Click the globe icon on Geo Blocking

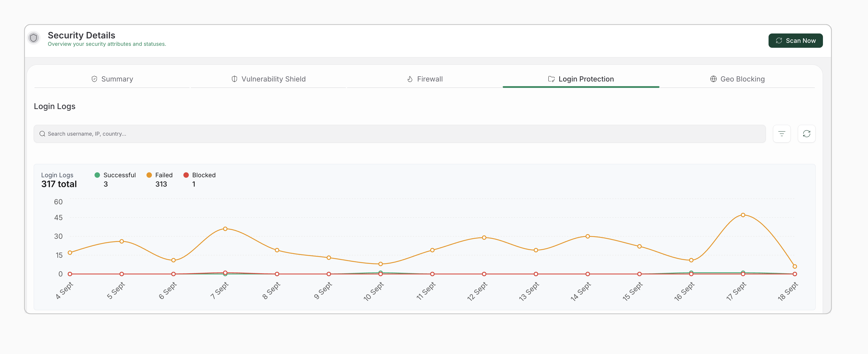click(x=713, y=79)
